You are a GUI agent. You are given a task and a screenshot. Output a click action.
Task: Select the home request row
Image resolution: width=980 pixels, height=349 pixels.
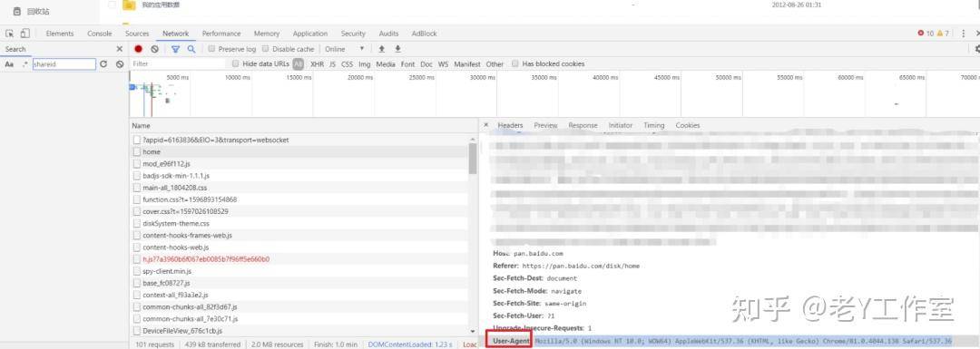point(299,151)
